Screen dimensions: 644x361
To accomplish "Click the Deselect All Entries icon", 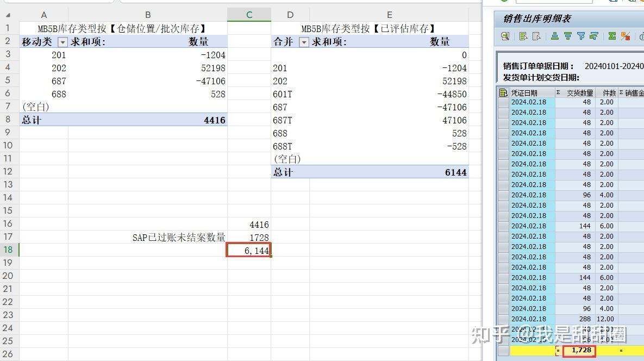I will (x=537, y=36).
